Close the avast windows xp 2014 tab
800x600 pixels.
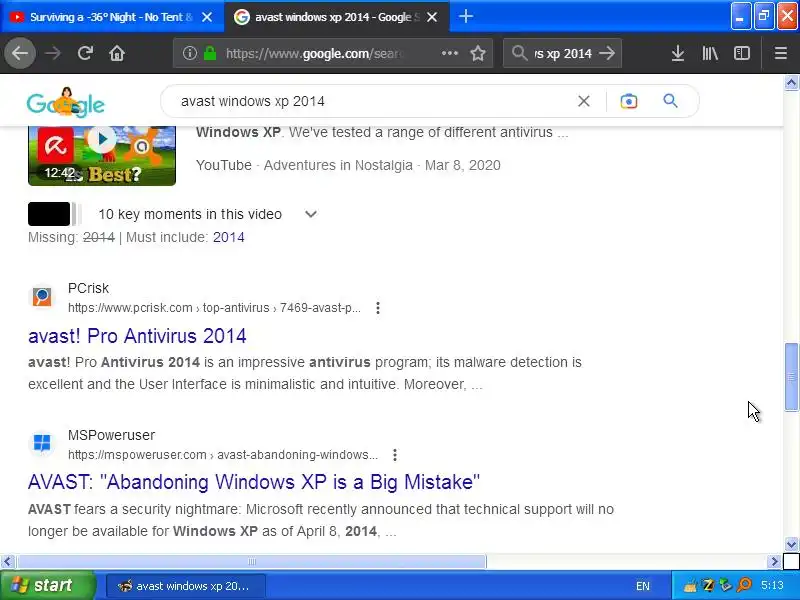pyautogui.click(x=432, y=17)
